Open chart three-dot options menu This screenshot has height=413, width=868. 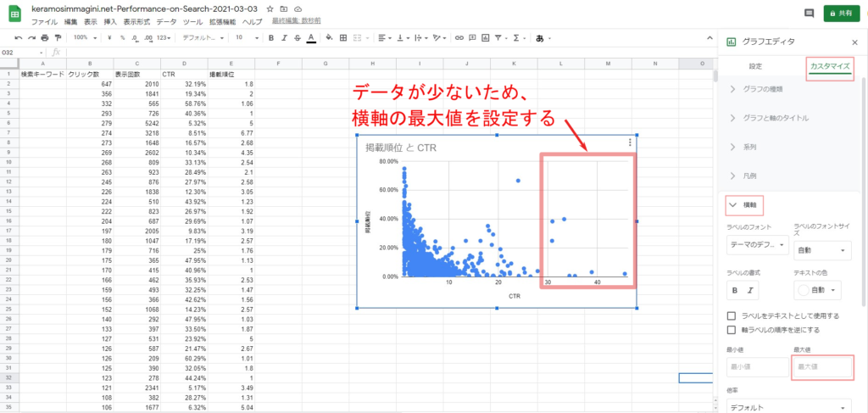point(630,142)
